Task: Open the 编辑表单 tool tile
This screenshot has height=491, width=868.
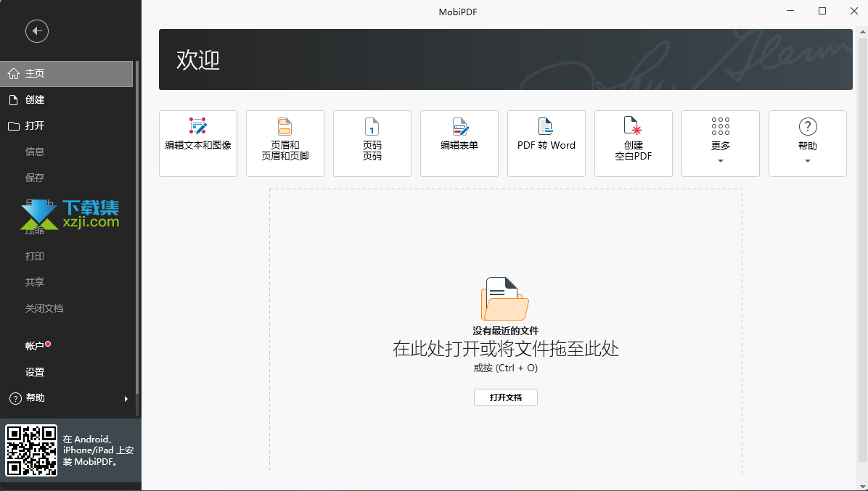Action: pos(459,144)
